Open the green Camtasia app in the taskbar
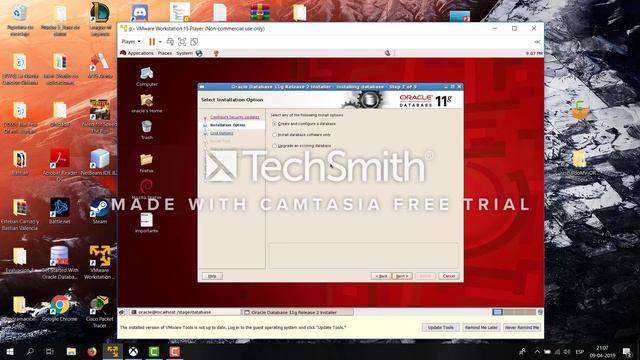Screen dimensions: 640x360 [154, 351]
